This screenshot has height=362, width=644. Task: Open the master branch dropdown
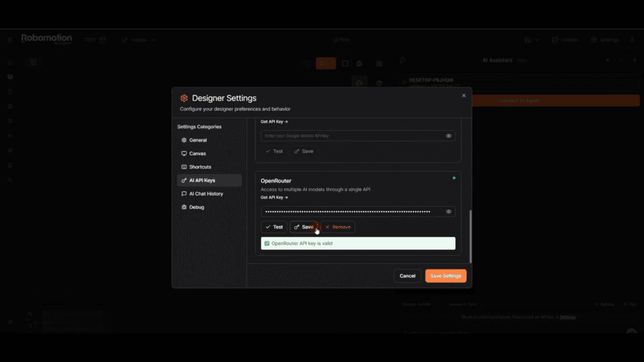tap(139, 40)
